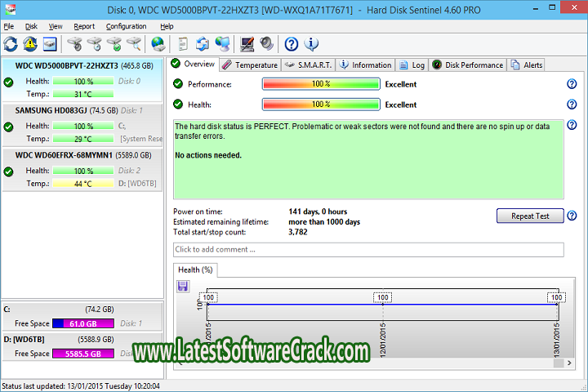Screen dimensions: 588x392
Task: Select disk SAMSUNG HD083GJ
Action: click(x=82, y=125)
